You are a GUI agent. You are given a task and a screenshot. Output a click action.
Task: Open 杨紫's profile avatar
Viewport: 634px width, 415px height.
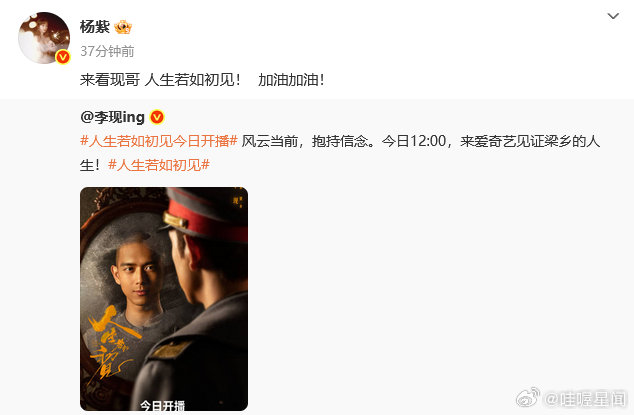[x=44, y=38]
